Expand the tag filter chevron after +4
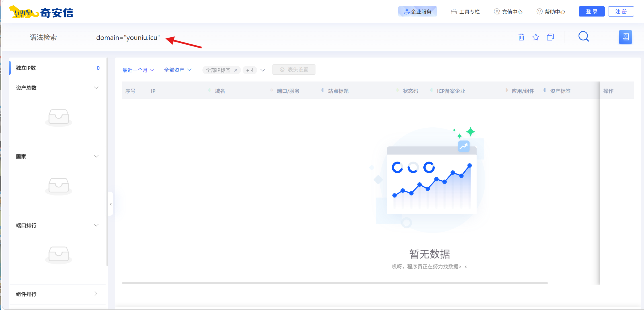This screenshot has height=310, width=644. click(263, 70)
